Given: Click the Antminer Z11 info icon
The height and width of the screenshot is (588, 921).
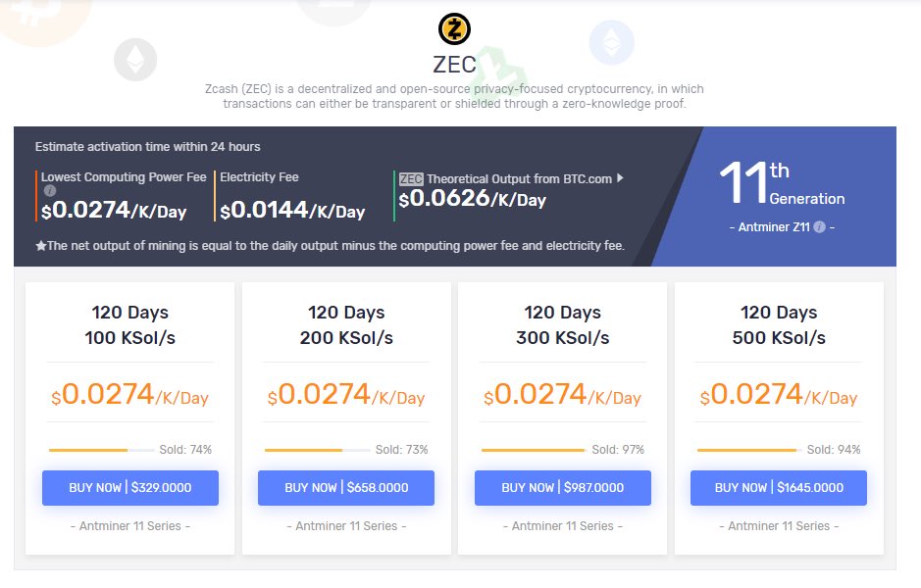Looking at the screenshot, I should coord(819,227).
